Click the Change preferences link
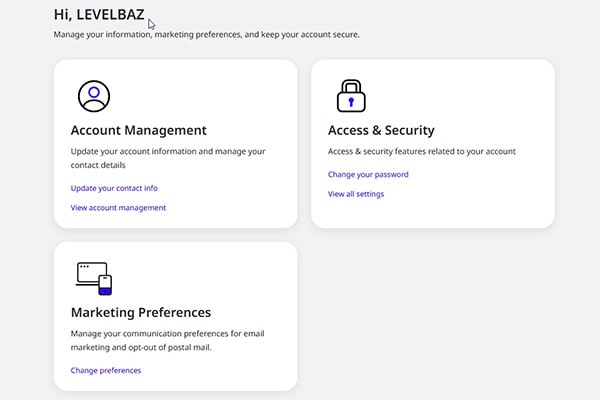This screenshot has height=400, width=600. (106, 370)
